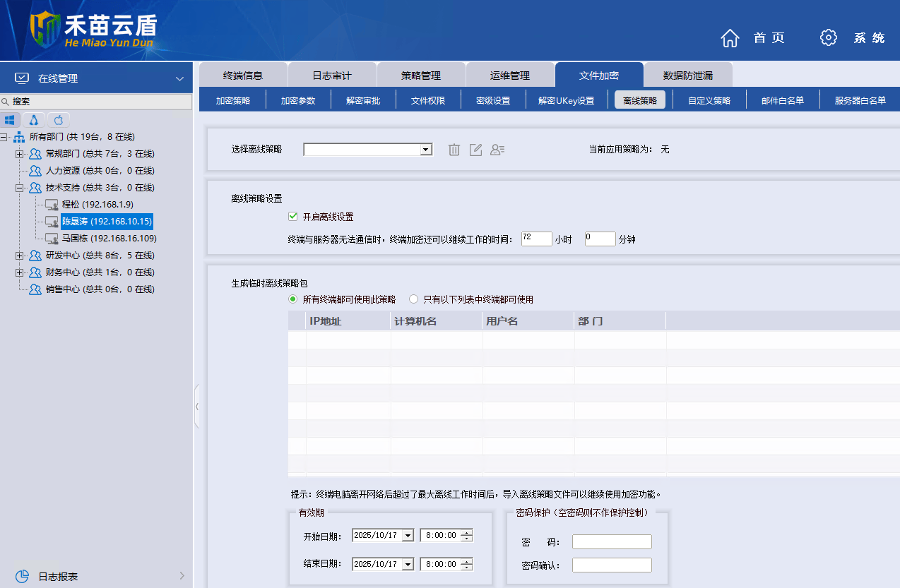Screen dimensions: 900x588
Task: Click the edit offline policy icon
Action: 476,150
